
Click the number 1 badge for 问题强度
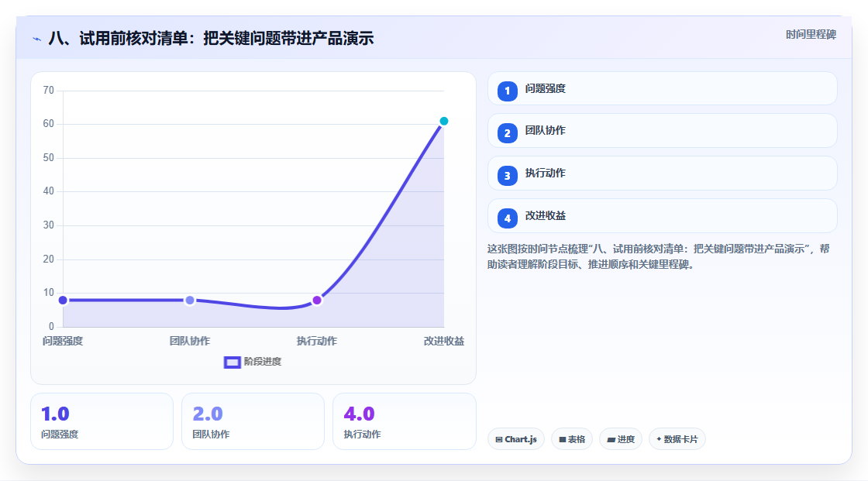point(507,91)
